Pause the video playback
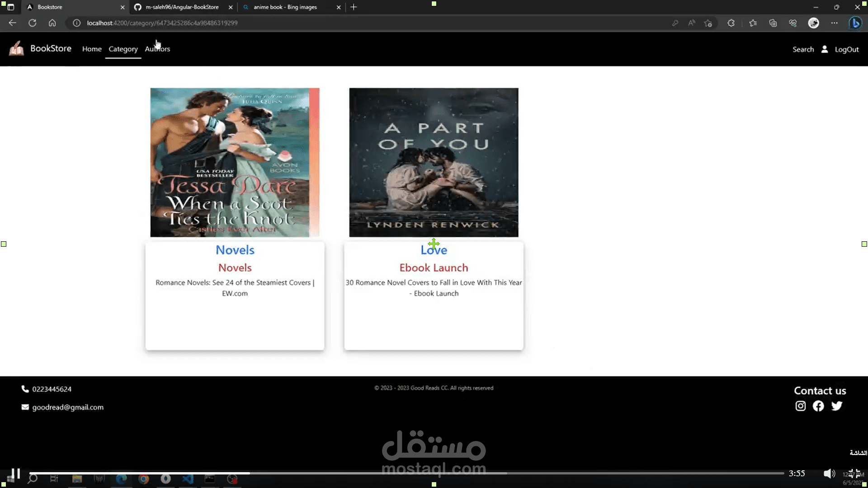 [x=16, y=473]
